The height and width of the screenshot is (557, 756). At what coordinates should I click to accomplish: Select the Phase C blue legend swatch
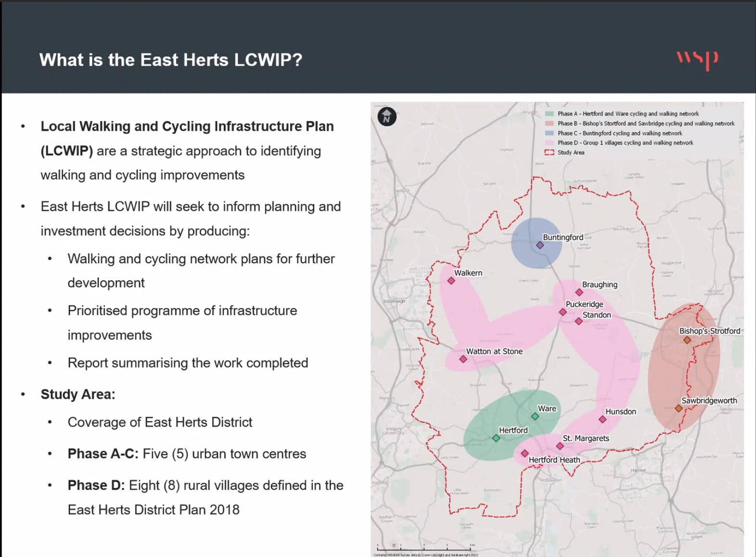click(x=549, y=133)
